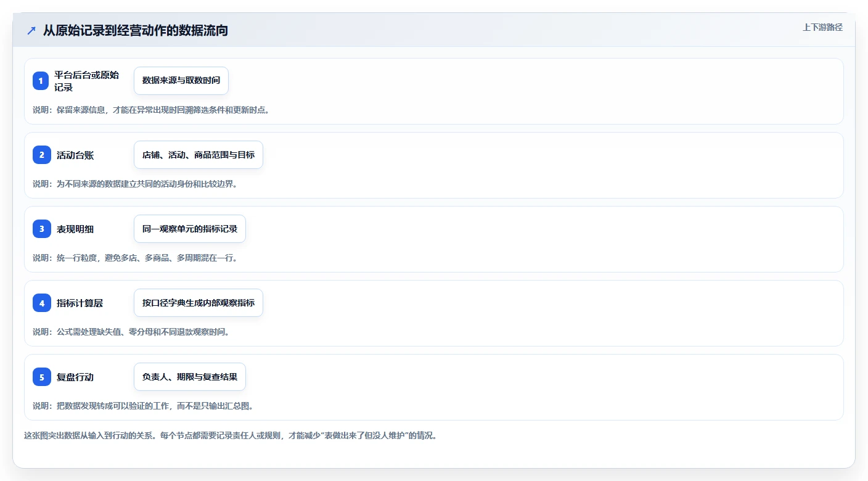Click the step 1 number badge
Image resolution: width=868 pixels, height=481 pixels.
pos(41,81)
